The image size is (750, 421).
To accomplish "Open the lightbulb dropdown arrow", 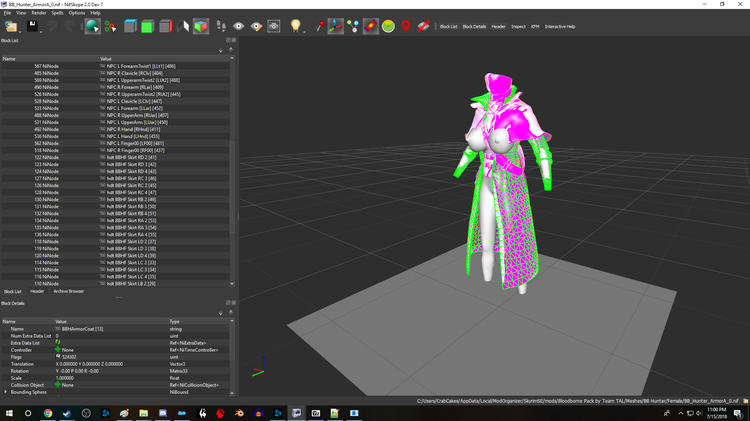I will point(304,32).
